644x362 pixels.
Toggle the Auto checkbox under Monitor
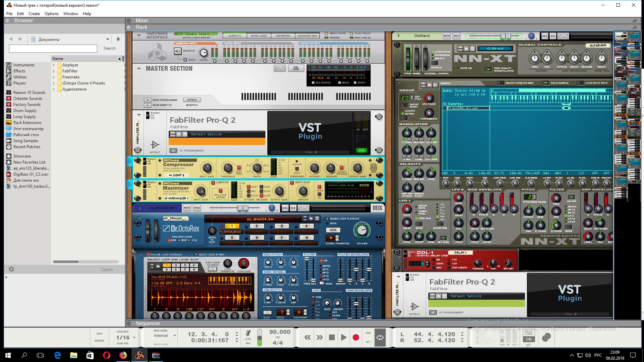185,60
